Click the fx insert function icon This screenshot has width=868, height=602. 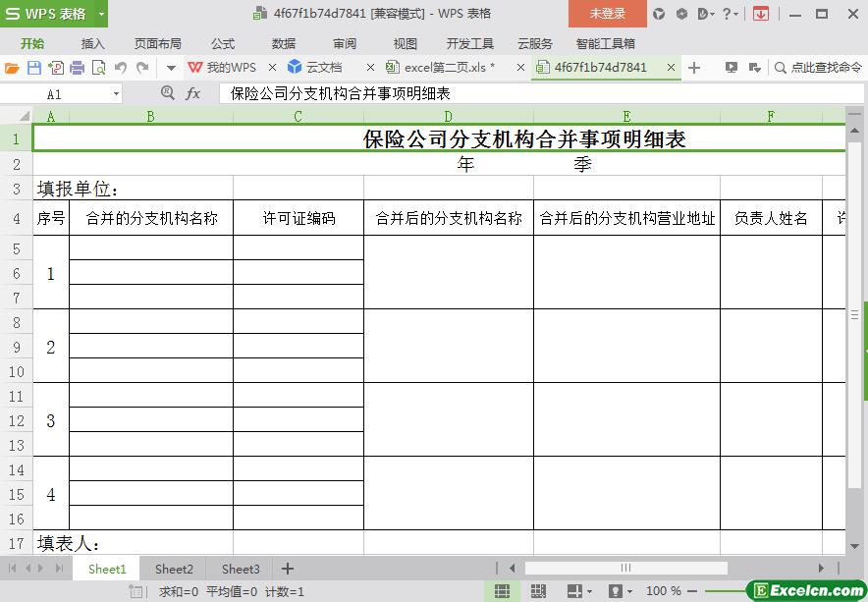click(x=193, y=93)
